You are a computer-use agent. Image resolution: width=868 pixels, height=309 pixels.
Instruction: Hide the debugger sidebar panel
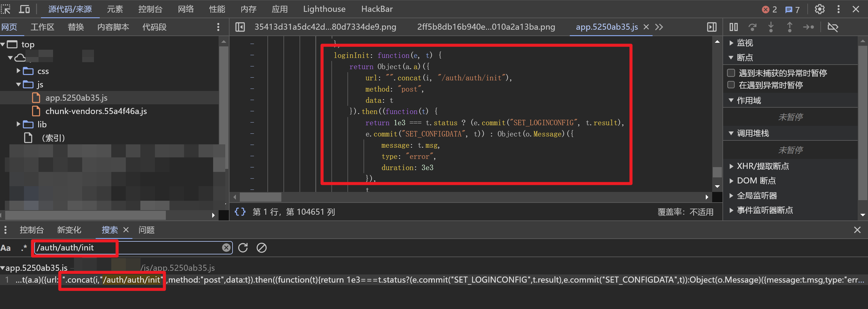click(x=712, y=27)
